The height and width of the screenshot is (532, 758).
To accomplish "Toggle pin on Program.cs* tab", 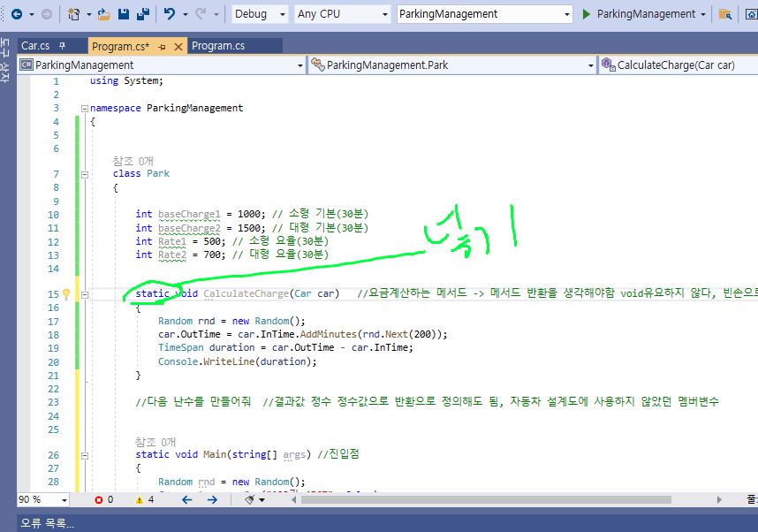I will point(162,47).
